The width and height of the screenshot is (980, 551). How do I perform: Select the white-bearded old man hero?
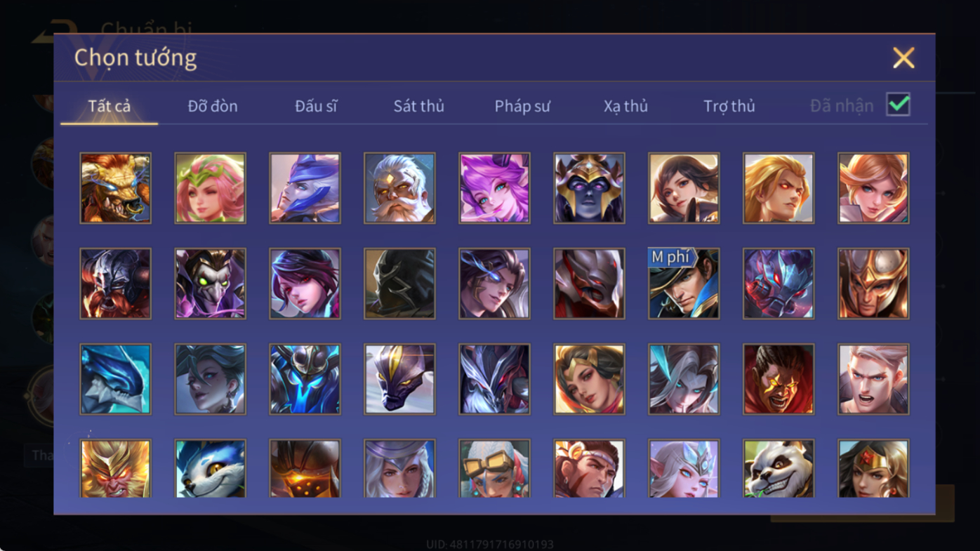tap(399, 188)
